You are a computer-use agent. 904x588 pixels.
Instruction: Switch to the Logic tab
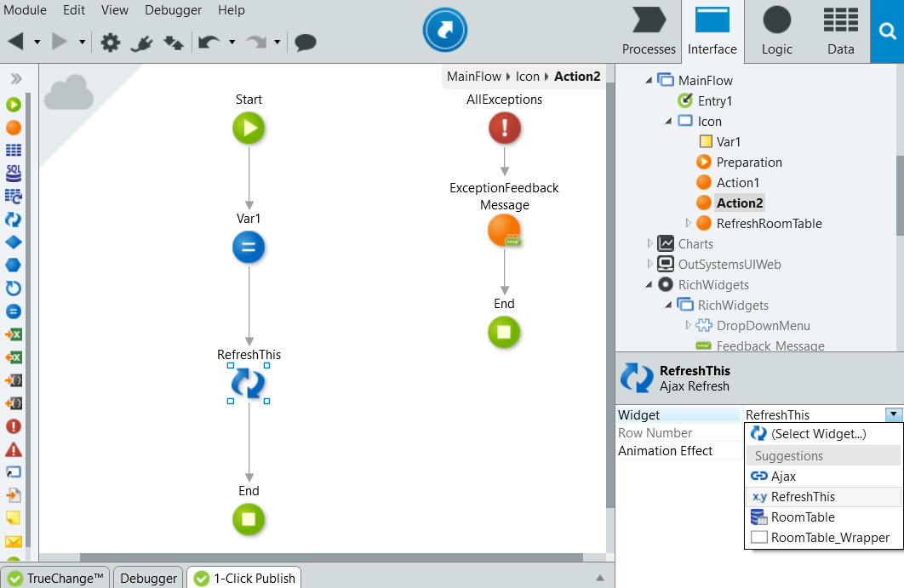click(x=776, y=31)
